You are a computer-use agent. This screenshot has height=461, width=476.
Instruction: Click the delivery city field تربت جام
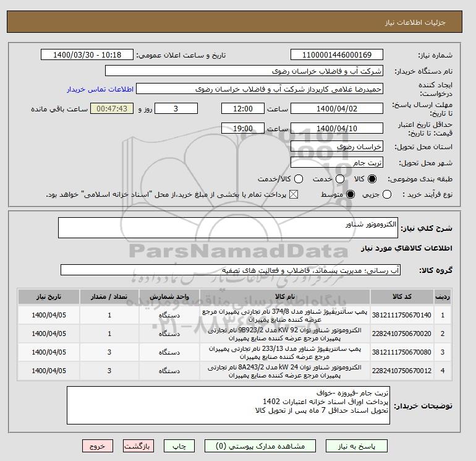point(337,163)
